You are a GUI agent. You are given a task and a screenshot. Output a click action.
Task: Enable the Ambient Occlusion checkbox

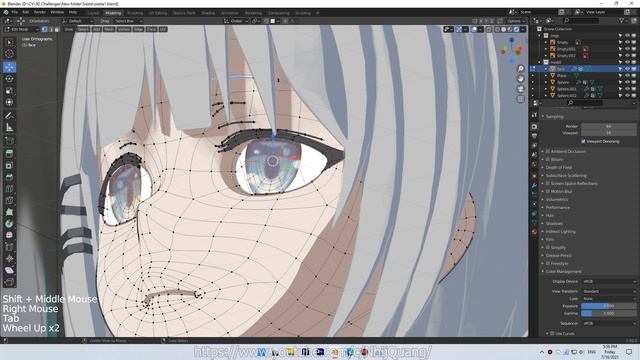548,151
